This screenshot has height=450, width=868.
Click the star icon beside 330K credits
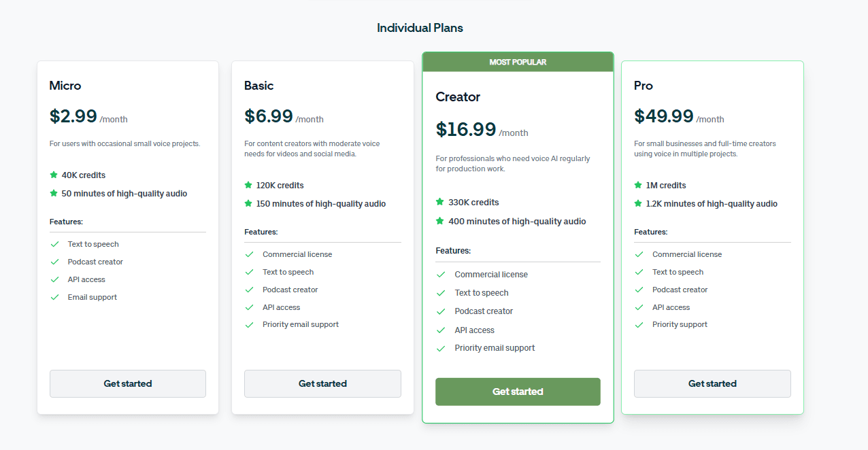coord(440,202)
